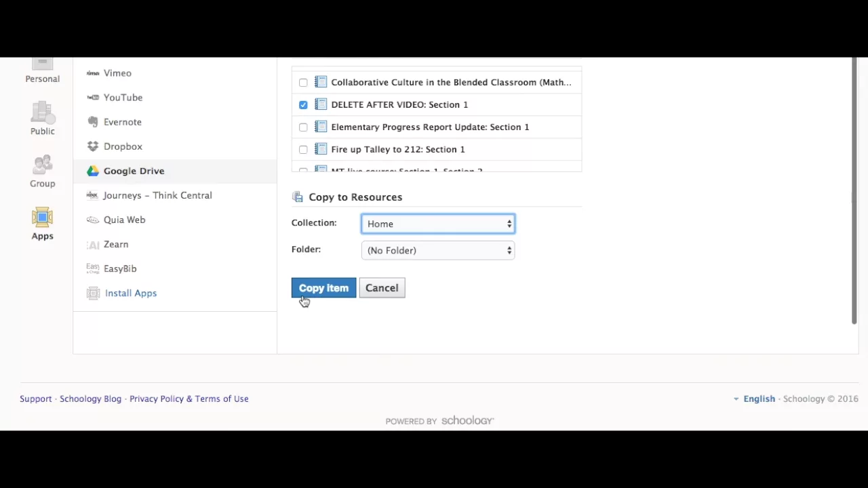
Task: Open the Support footer link
Action: point(35,399)
